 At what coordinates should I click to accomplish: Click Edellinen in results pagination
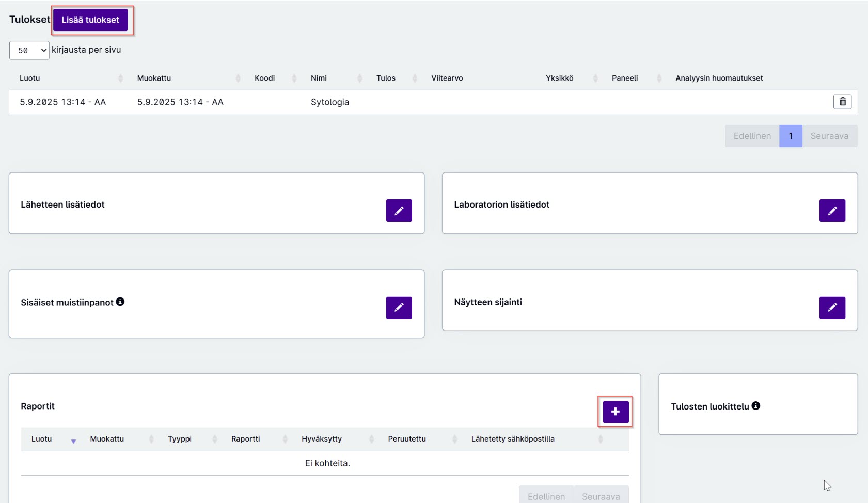(752, 136)
